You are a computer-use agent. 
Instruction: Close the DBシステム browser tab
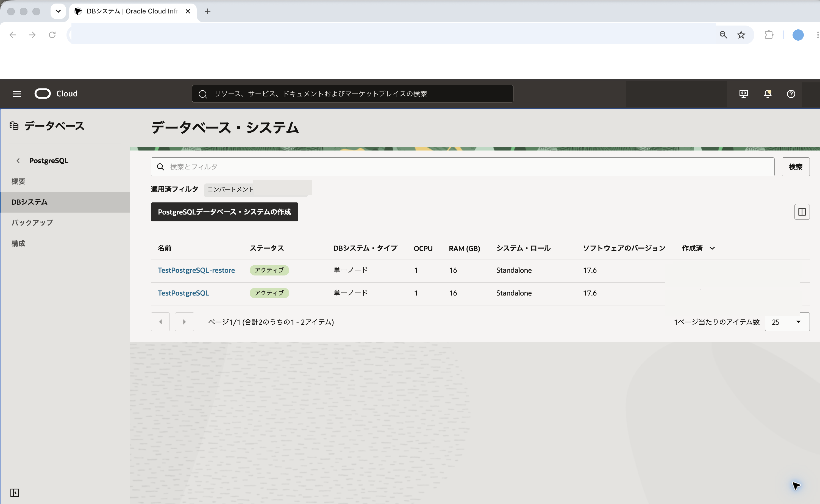coord(188,11)
